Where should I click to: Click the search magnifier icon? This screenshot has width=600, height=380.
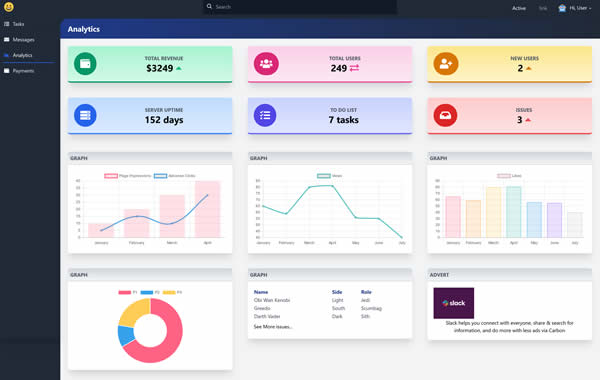209,7
